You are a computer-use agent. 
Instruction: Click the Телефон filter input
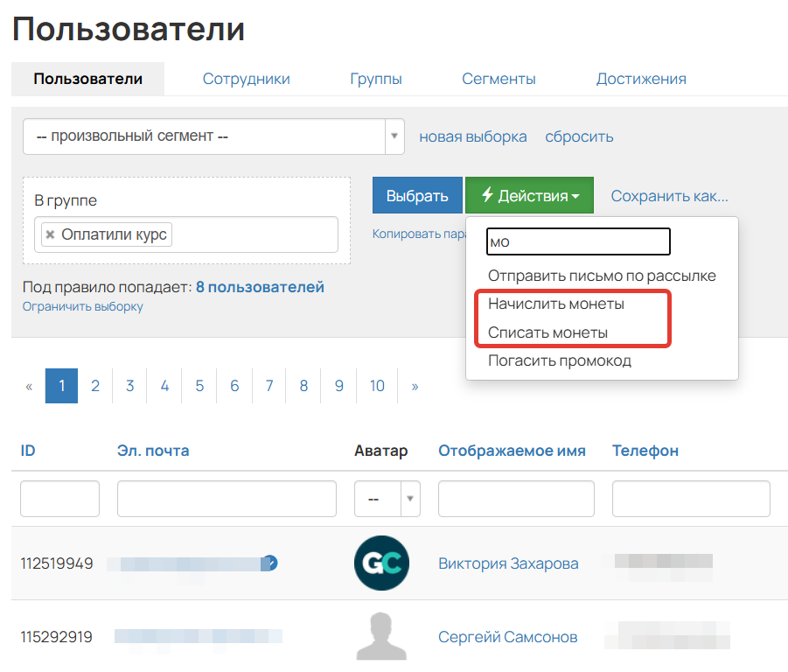coord(691,499)
